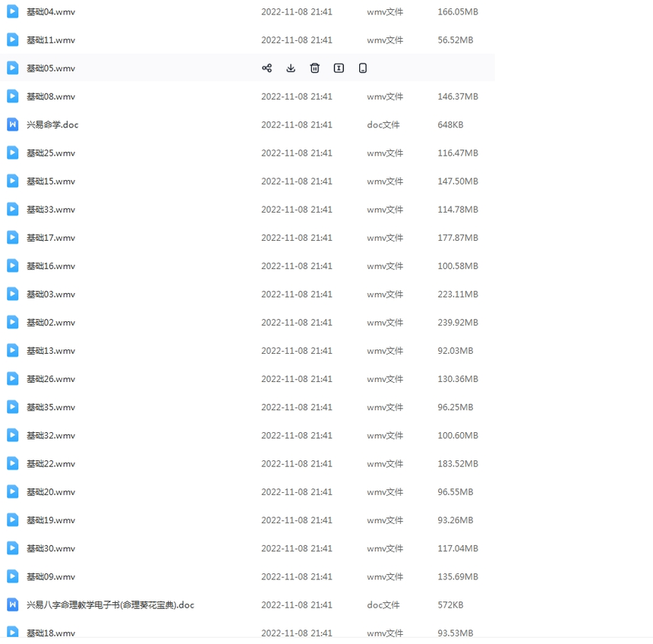Screen dimensions: 653x644
Task: Click the video icon of 基础13.wmv
Action: (x=12, y=350)
